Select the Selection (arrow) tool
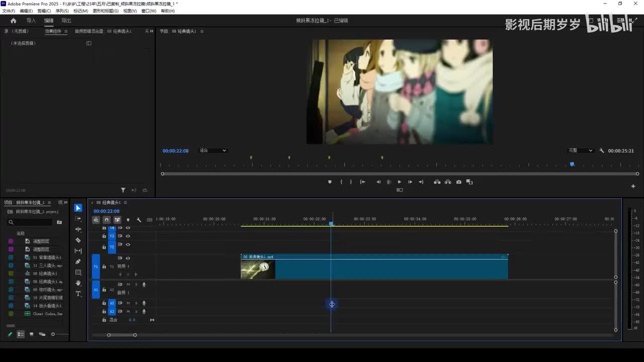The height and width of the screenshot is (362, 644). coord(78,208)
